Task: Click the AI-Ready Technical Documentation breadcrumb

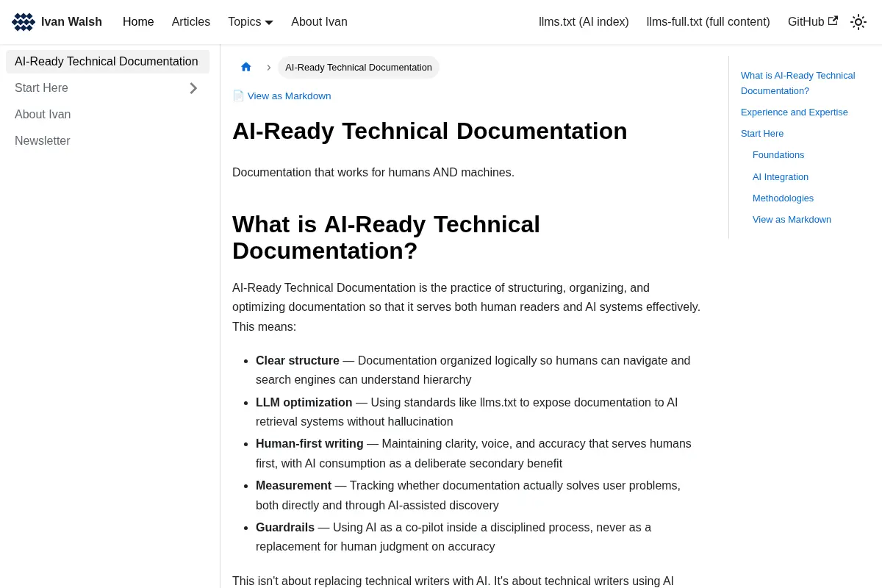Action: [x=359, y=67]
